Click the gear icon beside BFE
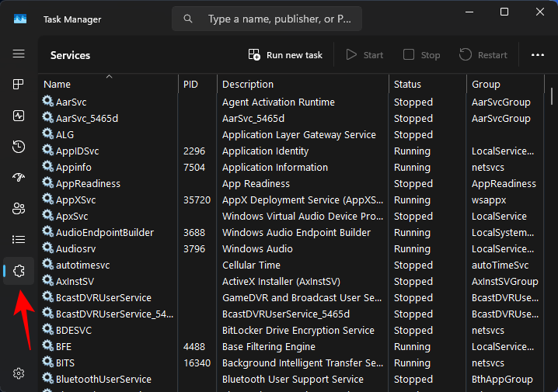This screenshot has width=558, height=392. point(47,345)
